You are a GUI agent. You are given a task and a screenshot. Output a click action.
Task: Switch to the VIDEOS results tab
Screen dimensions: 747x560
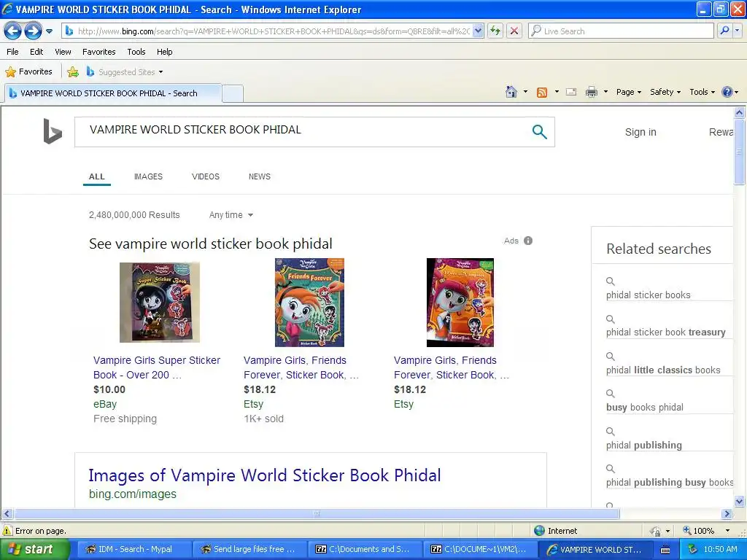coord(205,176)
